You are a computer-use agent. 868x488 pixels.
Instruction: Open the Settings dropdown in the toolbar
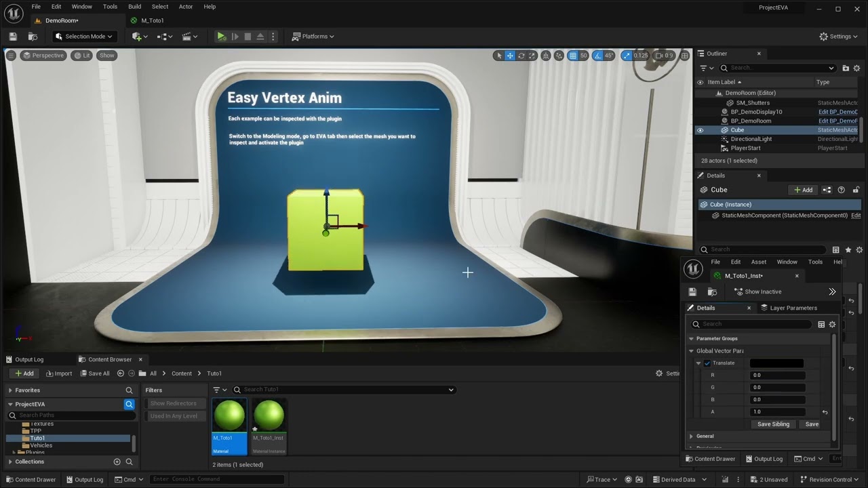[x=838, y=37]
